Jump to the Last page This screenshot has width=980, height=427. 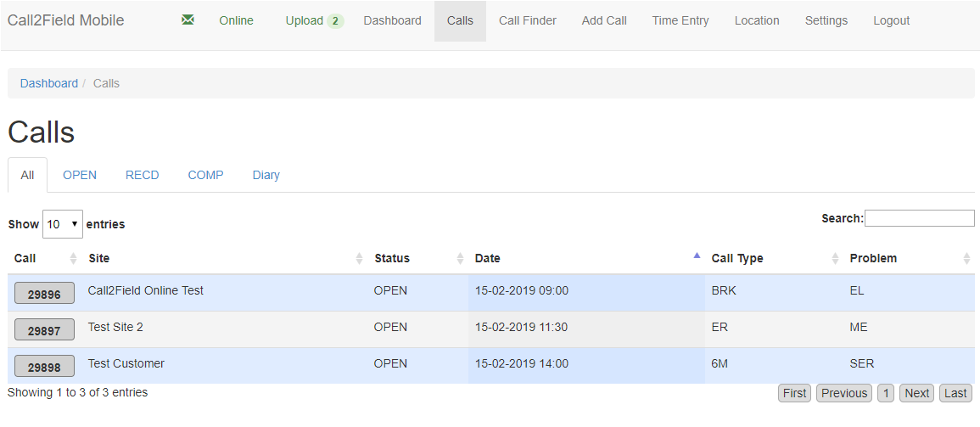[955, 393]
